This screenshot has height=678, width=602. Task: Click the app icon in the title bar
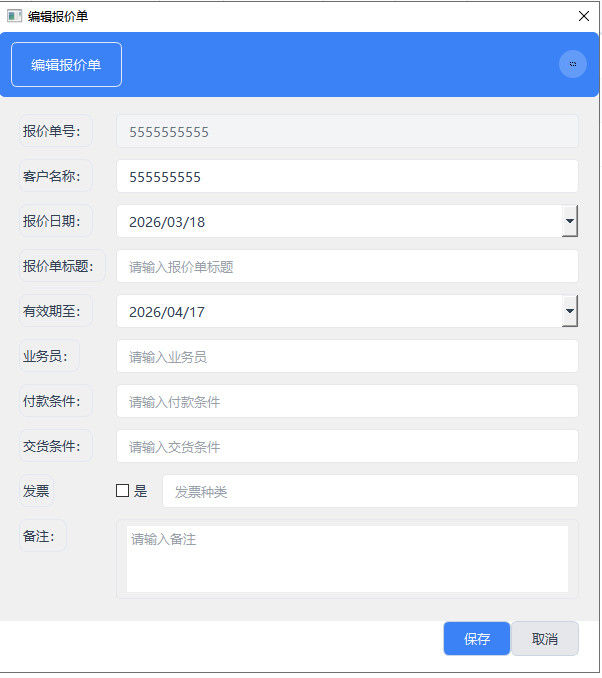point(14,16)
